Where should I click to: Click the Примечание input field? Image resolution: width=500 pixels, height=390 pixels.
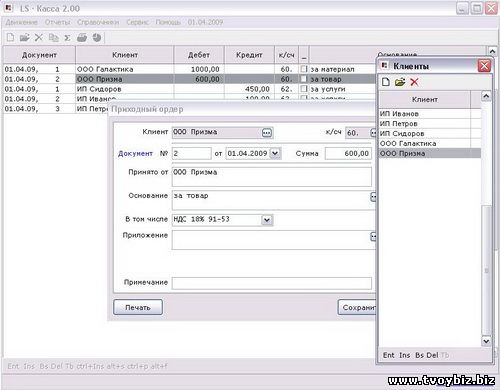coord(272,283)
